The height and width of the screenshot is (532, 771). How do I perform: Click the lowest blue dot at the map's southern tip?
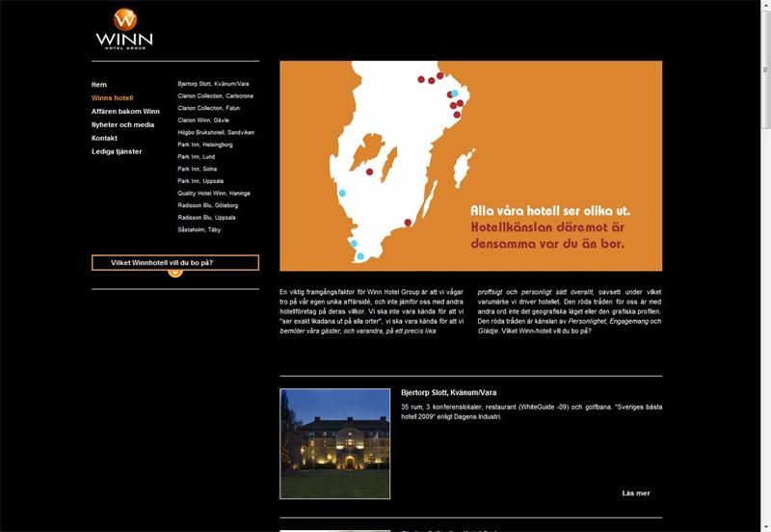tap(360, 256)
